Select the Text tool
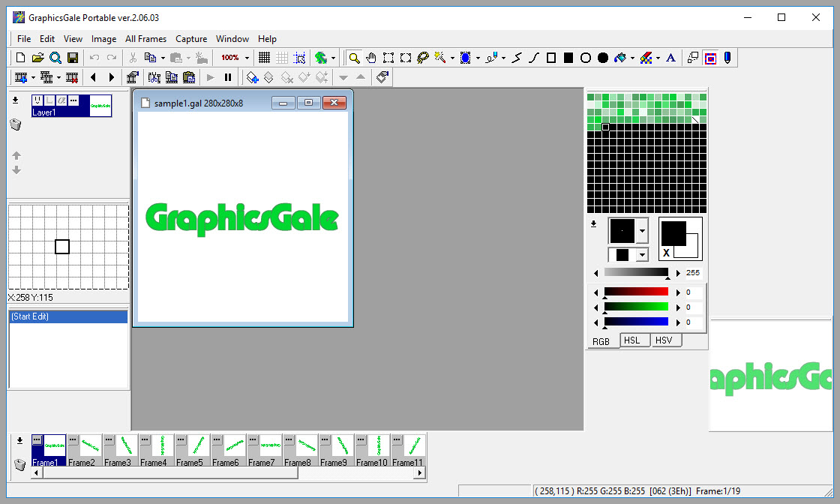 [670, 58]
